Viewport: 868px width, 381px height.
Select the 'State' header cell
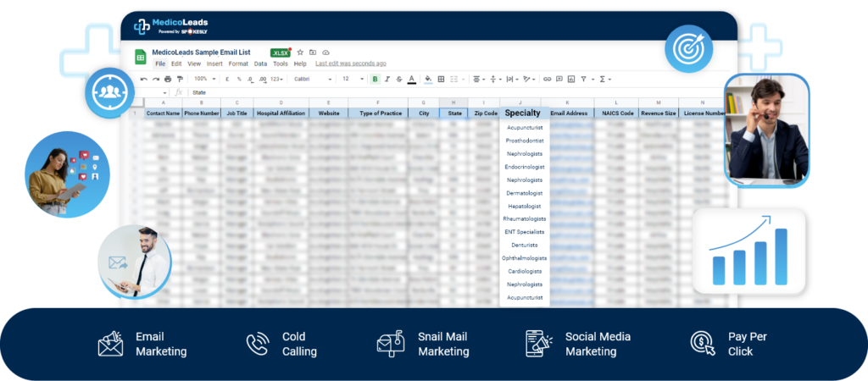[x=454, y=113]
